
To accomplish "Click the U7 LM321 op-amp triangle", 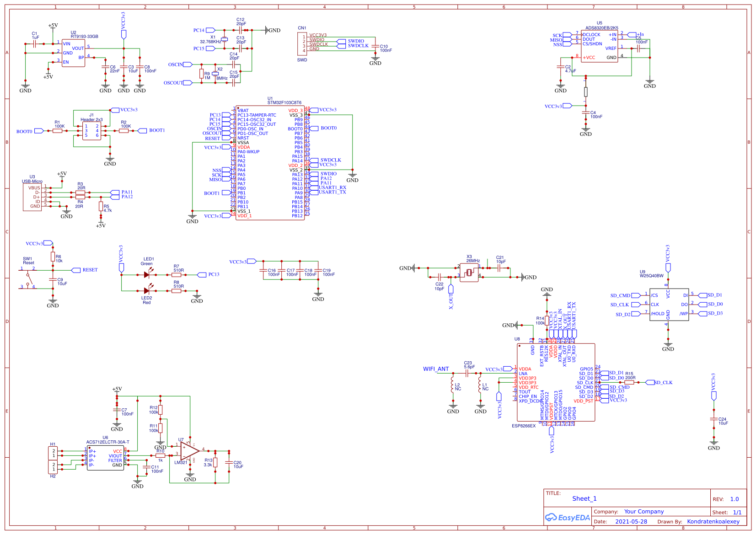I will (189, 451).
